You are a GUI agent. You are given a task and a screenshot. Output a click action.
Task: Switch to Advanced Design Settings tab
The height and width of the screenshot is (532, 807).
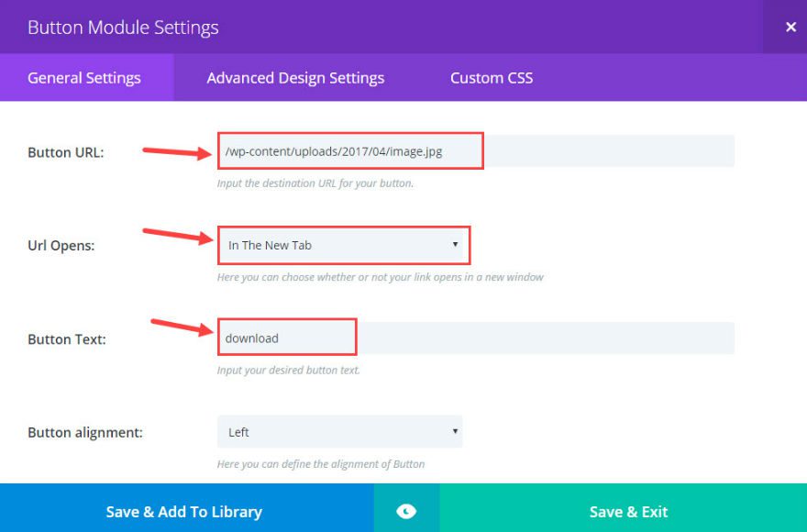[295, 78]
